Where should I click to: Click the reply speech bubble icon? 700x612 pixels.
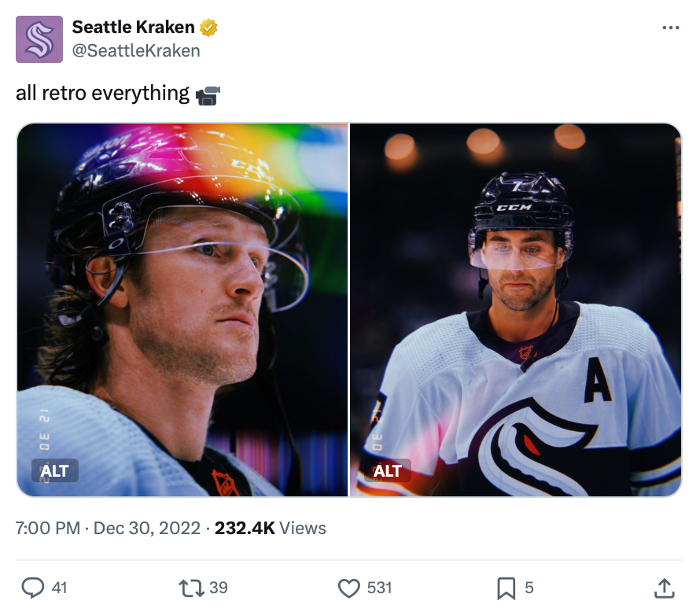click(x=33, y=588)
